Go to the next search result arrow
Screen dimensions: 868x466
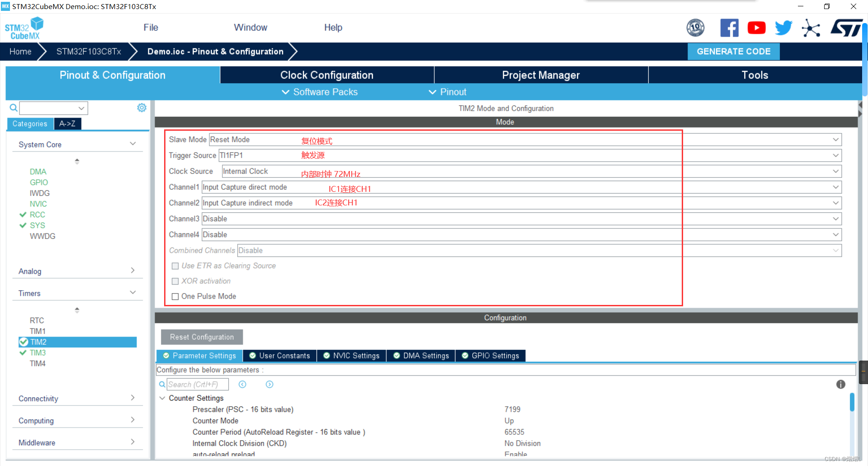click(269, 384)
